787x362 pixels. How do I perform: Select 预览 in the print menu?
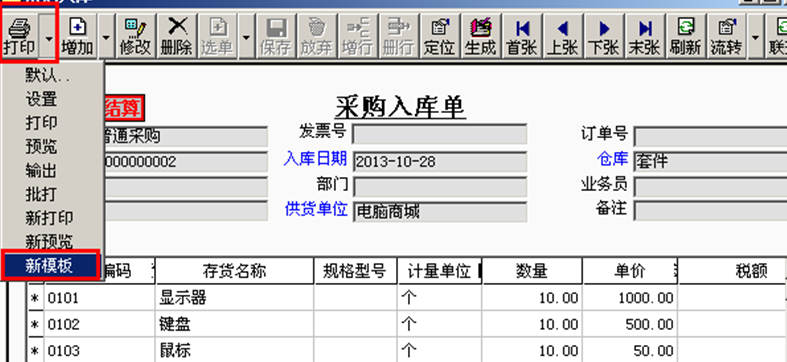(53, 147)
